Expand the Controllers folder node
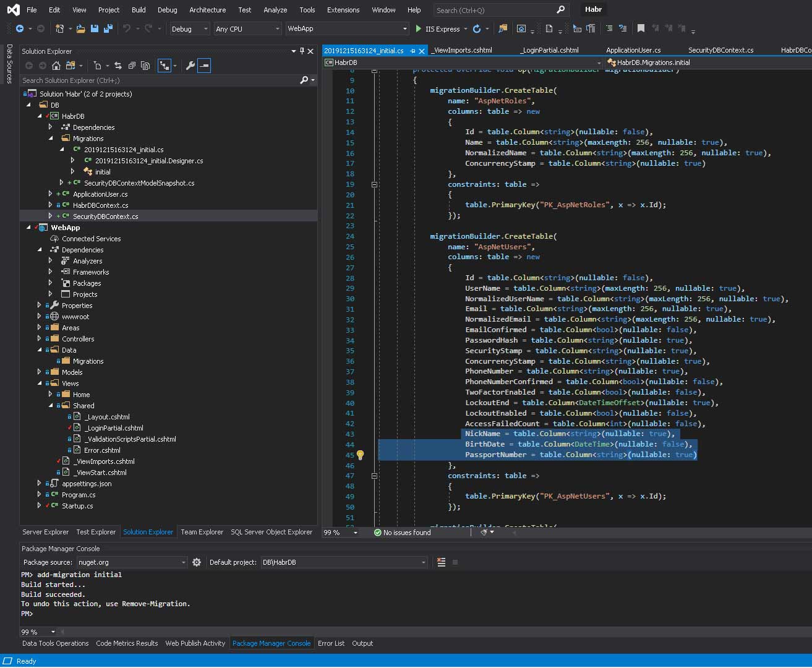 pyautogui.click(x=39, y=339)
